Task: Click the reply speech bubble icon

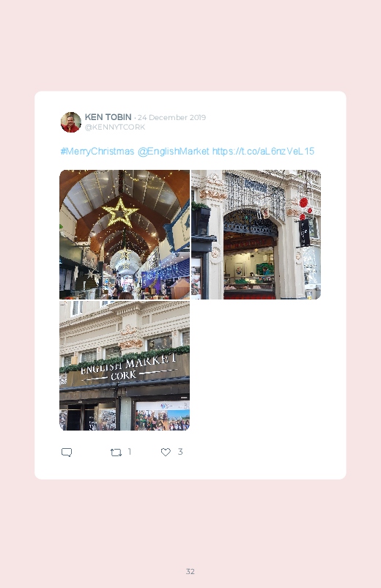Action: (67, 452)
